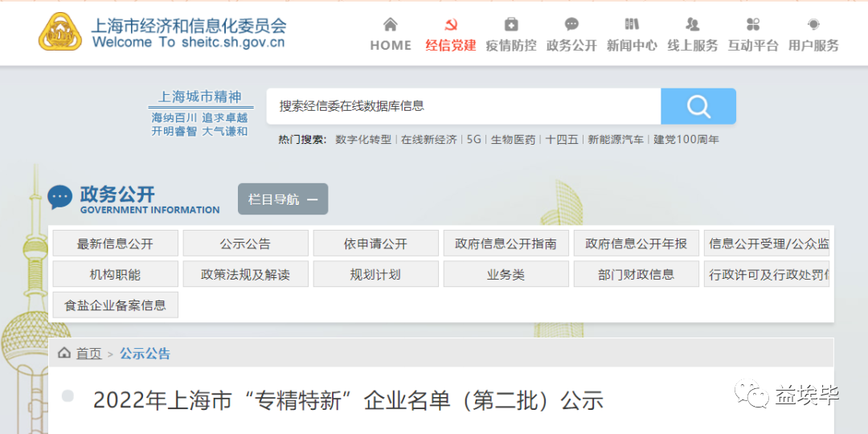Click the site title 上海市经济和信息化委员会
Screen dimensions: 868x434
[x=189, y=25]
